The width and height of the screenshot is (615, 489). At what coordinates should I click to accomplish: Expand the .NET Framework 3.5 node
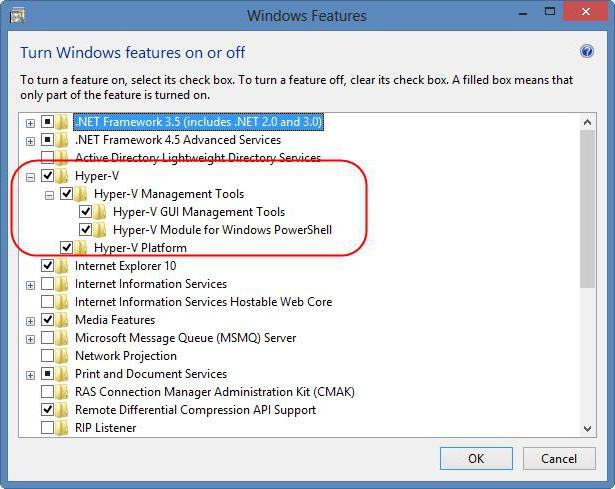point(31,122)
